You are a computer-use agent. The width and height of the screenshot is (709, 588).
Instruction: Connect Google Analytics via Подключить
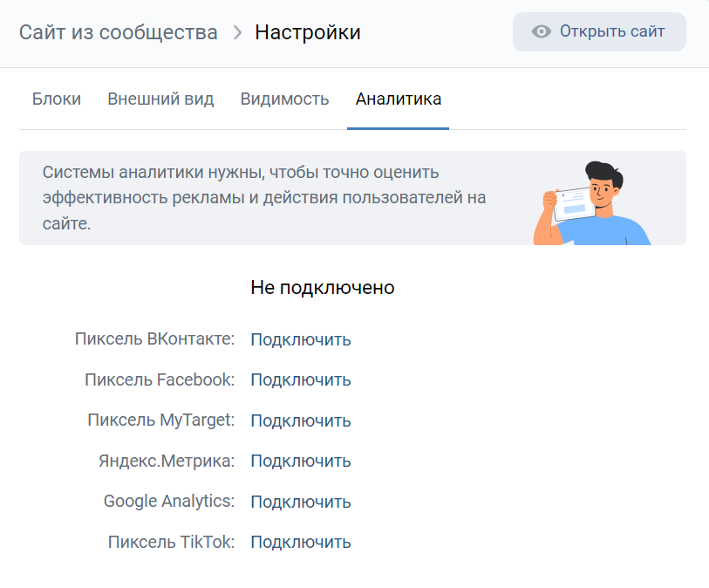click(x=301, y=502)
